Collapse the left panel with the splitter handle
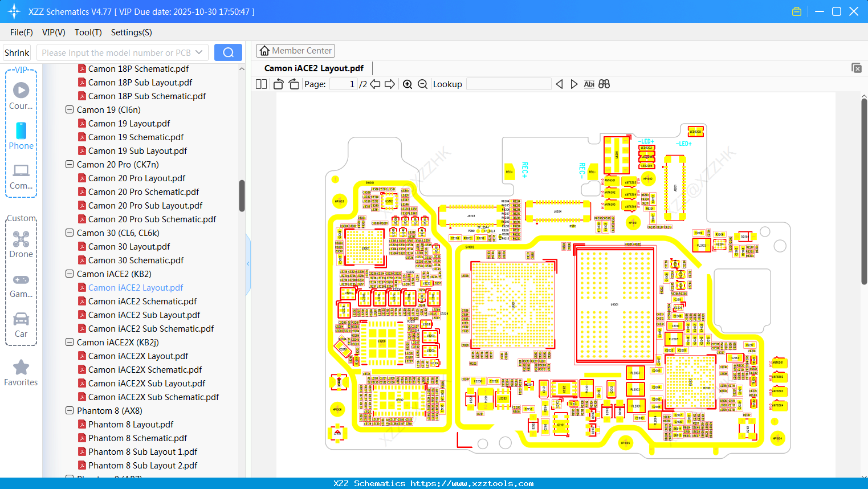The width and height of the screenshot is (868, 489). [248, 263]
